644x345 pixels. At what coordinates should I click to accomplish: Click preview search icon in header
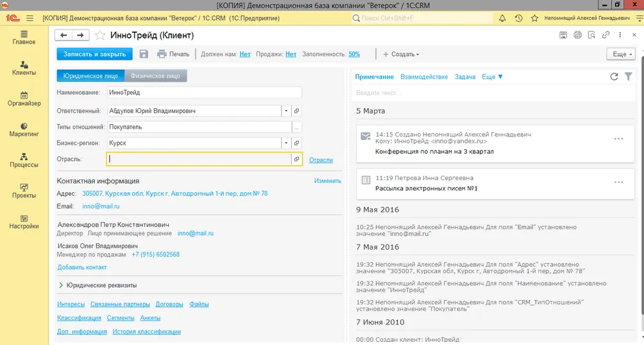[x=591, y=35]
